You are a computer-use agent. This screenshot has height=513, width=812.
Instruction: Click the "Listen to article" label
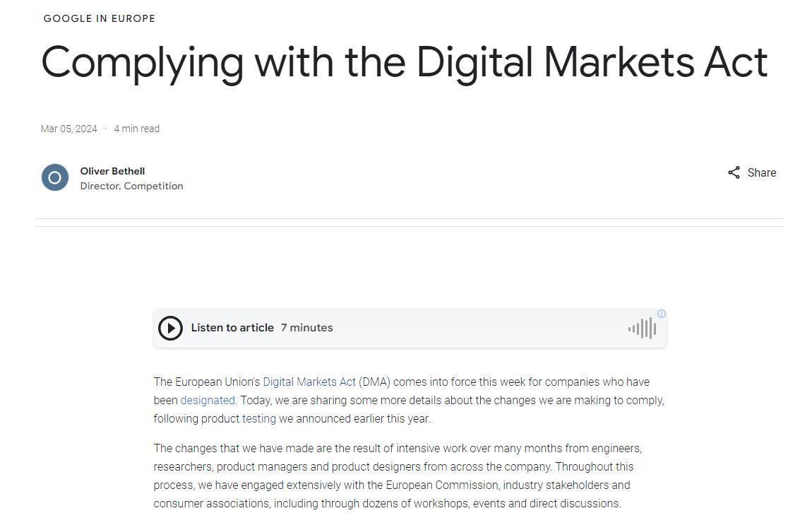pyautogui.click(x=232, y=328)
